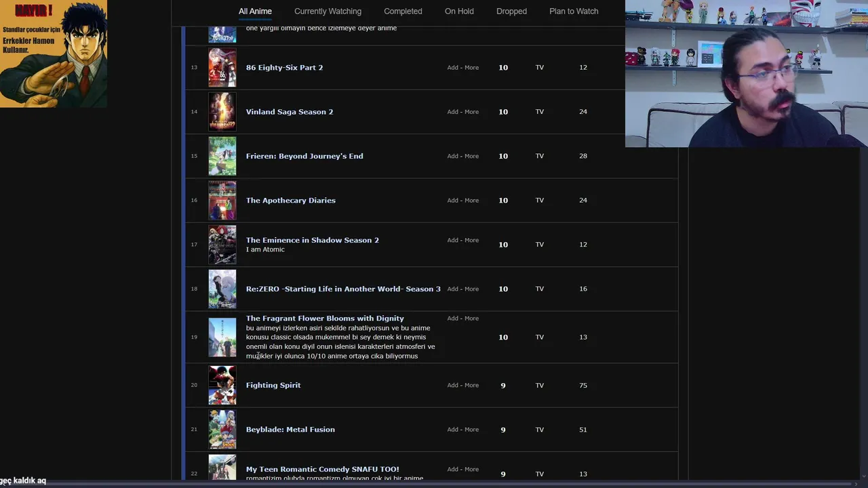Expand More for Beyblade: Metal Fusion
The image size is (868, 488).
click(471, 429)
